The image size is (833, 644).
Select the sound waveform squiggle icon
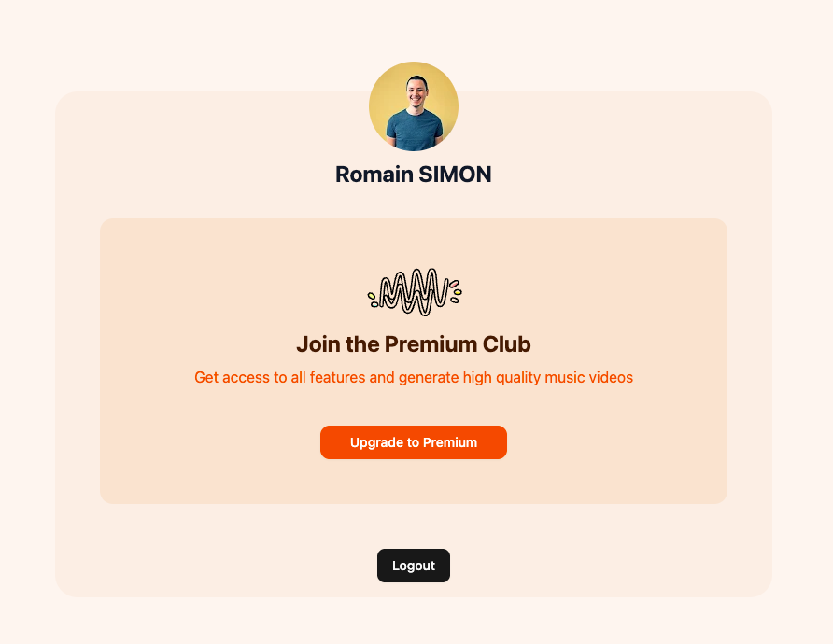(x=415, y=292)
